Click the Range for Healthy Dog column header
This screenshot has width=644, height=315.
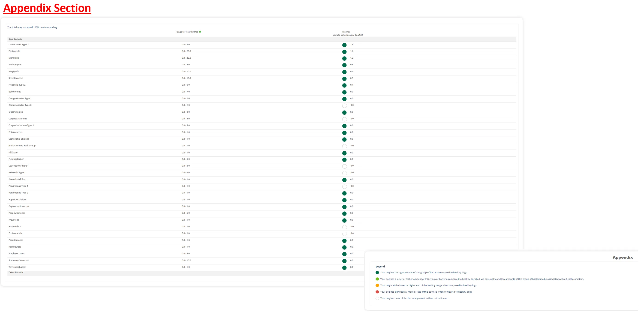pos(187,32)
